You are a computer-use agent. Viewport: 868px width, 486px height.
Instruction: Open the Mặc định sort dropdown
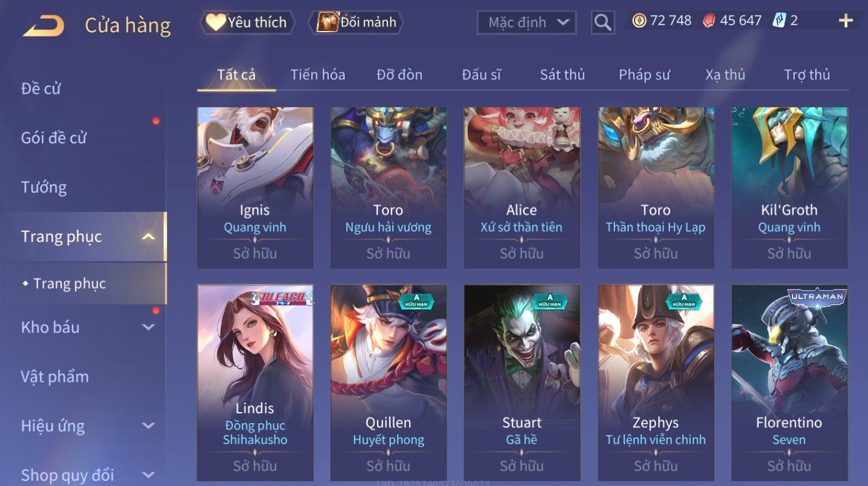point(526,22)
